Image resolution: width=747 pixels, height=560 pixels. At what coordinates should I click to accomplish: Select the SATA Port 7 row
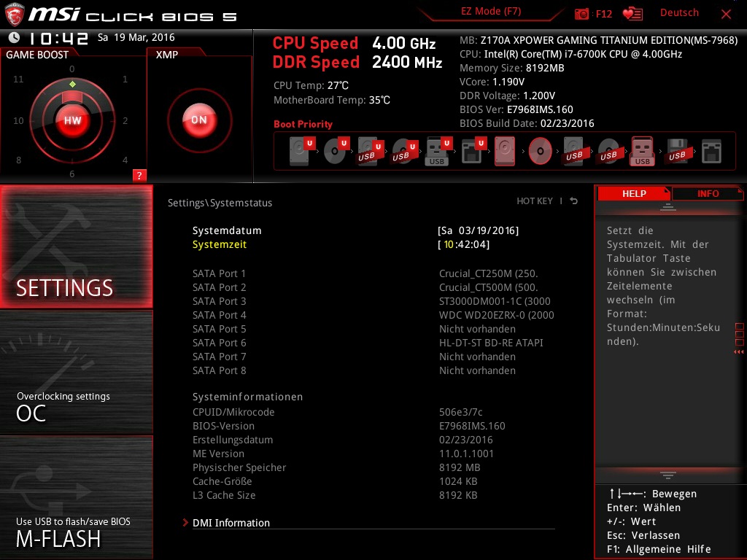click(354, 356)
